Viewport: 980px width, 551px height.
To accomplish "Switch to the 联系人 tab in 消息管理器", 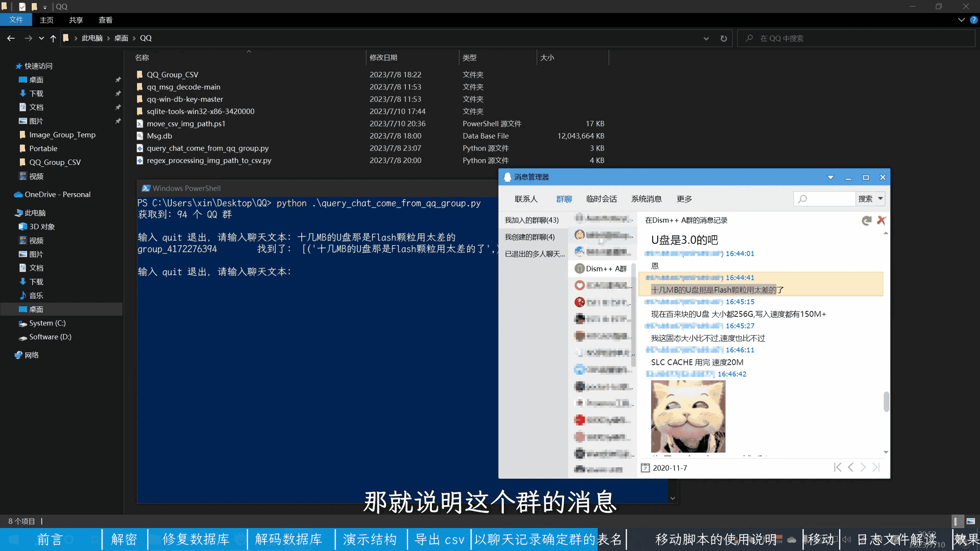I will pyautogui.click(x=527, y=199).
